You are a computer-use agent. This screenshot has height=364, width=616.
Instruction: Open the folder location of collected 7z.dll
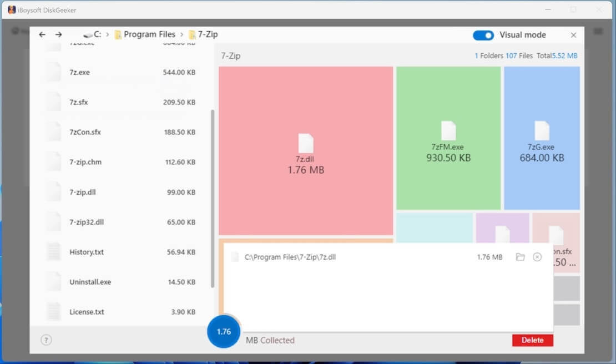point(520,257)
